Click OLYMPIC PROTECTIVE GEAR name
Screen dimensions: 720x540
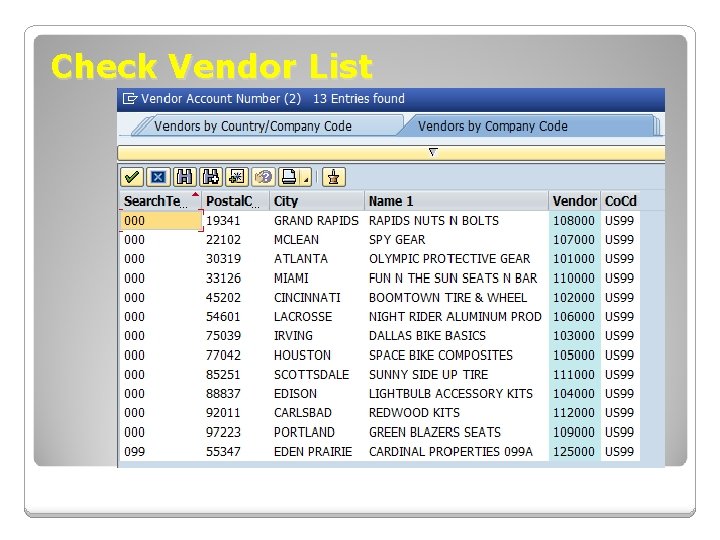[449, 259]
